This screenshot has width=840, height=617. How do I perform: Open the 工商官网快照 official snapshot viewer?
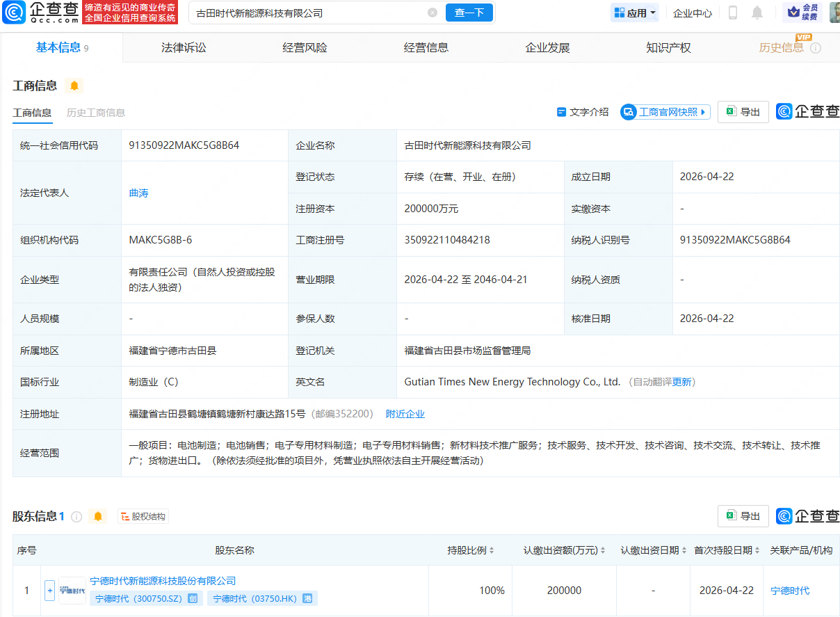point(665,112)
